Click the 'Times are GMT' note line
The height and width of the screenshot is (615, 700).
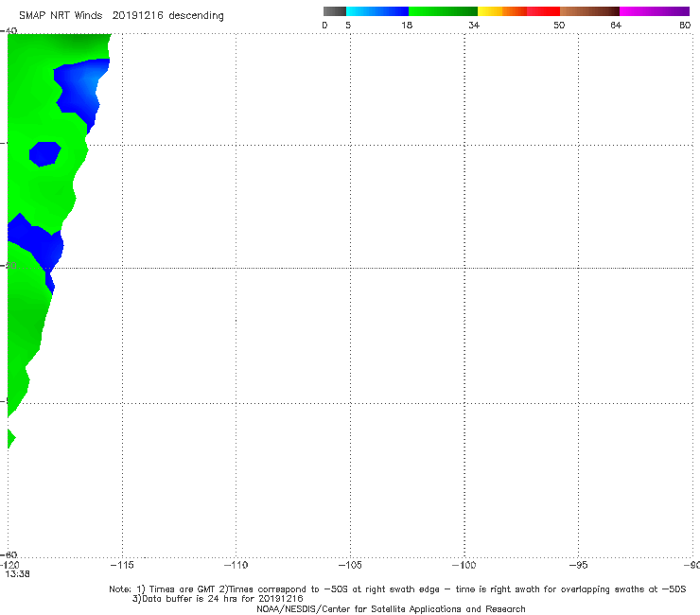coord(397,589)
